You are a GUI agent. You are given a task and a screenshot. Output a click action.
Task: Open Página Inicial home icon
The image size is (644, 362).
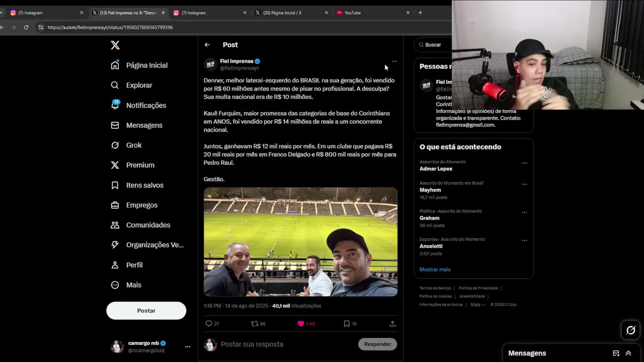[115, 65]
